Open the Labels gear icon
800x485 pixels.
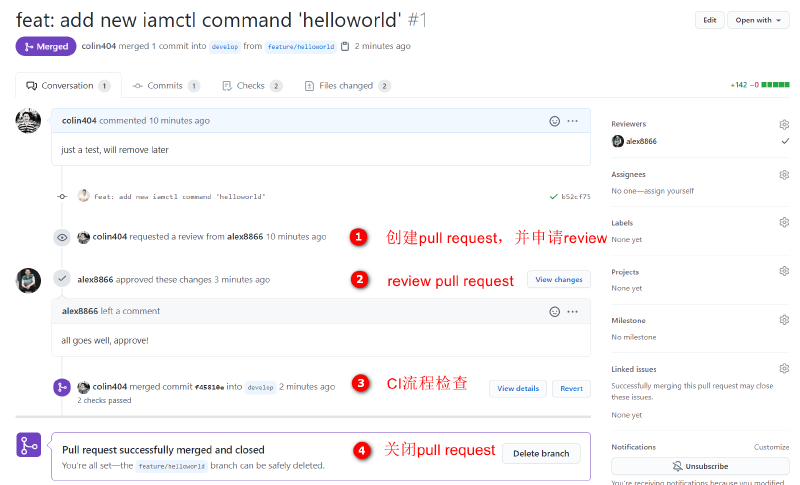click(784, 222)
